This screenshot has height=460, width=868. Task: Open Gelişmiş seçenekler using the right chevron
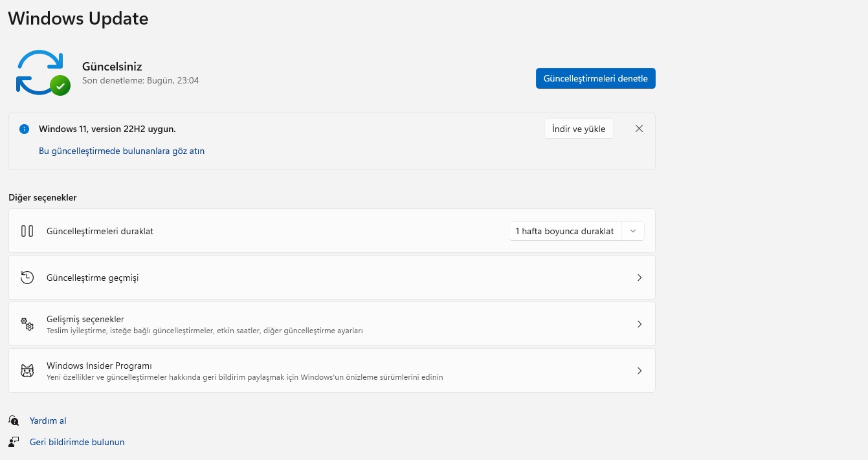click(640, 324)
